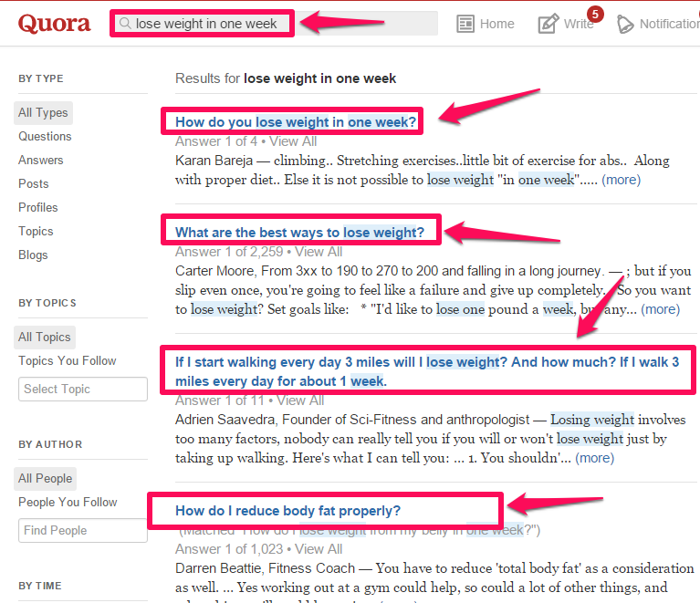Click the red 5 notification badge
This screenshot has height=603, width=700.
pyautogui.click(x=595, y=15)
